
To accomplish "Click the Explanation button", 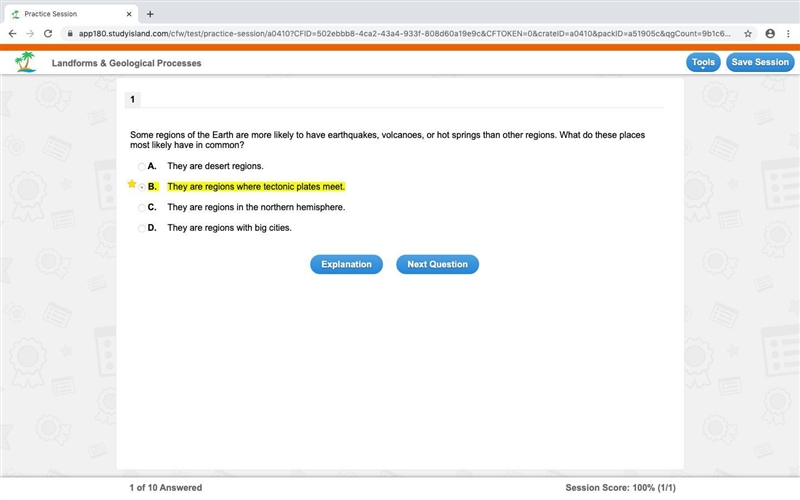I will (346, 264).
